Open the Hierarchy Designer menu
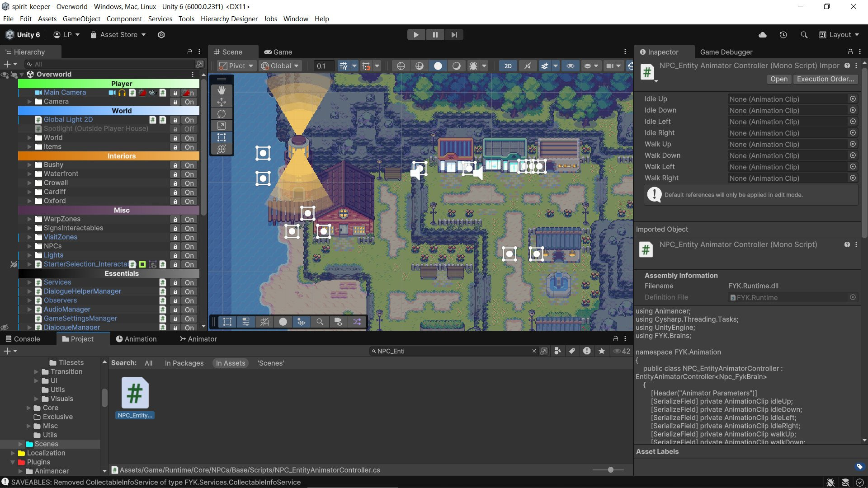868x488 pixels. [x=229, y=19]
